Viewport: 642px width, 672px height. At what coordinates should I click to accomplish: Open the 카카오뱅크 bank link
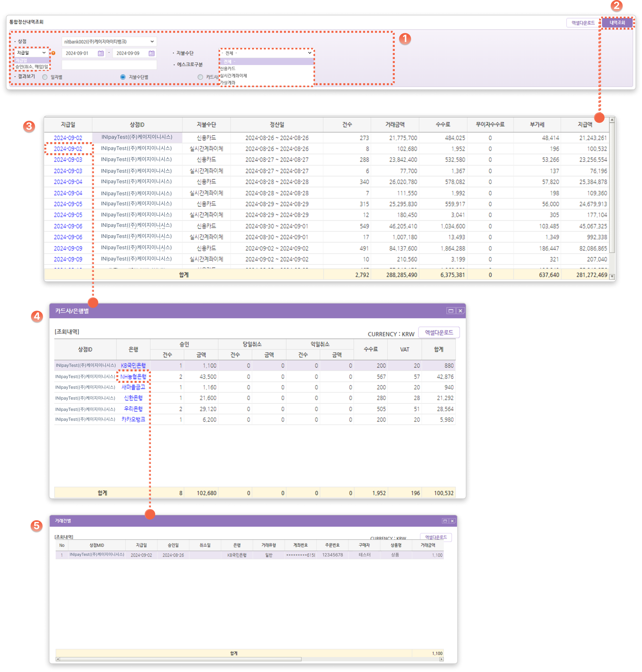pyautogui.click(x=133, y=419)
